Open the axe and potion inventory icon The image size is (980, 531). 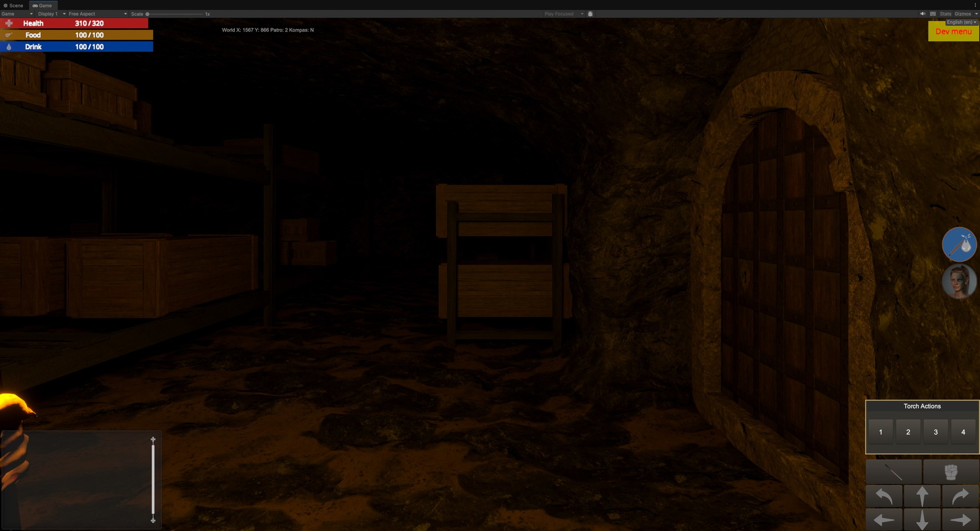point(959,244)
